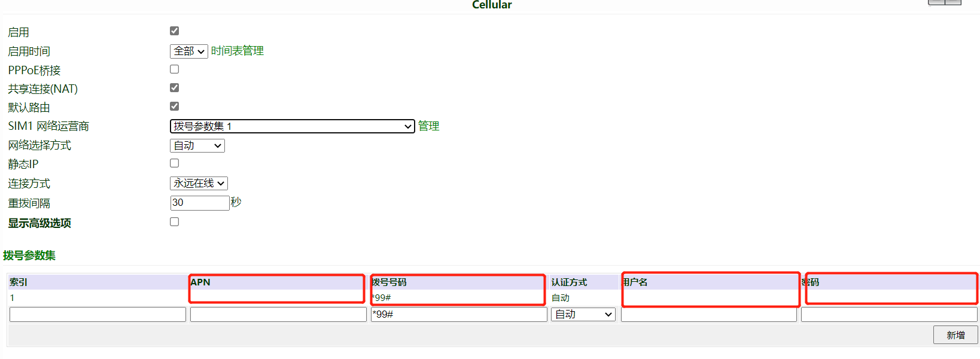
Task: Uncheck the 共享连接(NAT) checkbox
Action: tap(174, 88)
